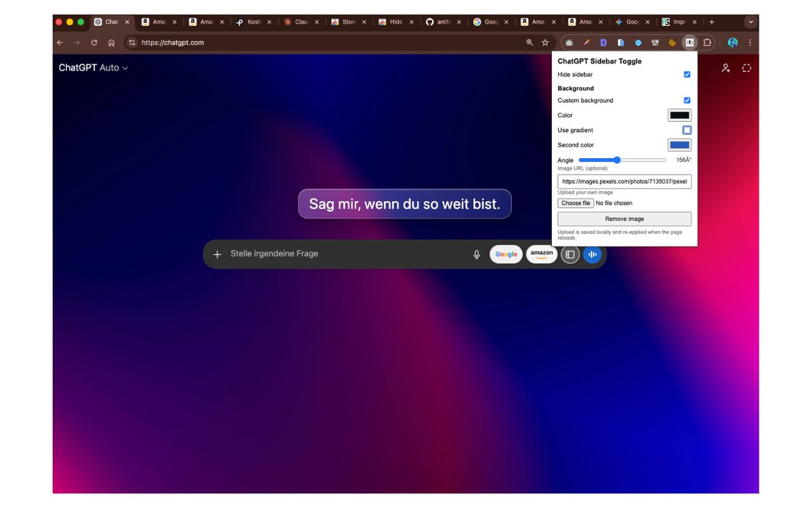Uncheck the Custom background checkbox
Image resolution: width=812 pixels, height=508 pixels.
pos(687,100)
